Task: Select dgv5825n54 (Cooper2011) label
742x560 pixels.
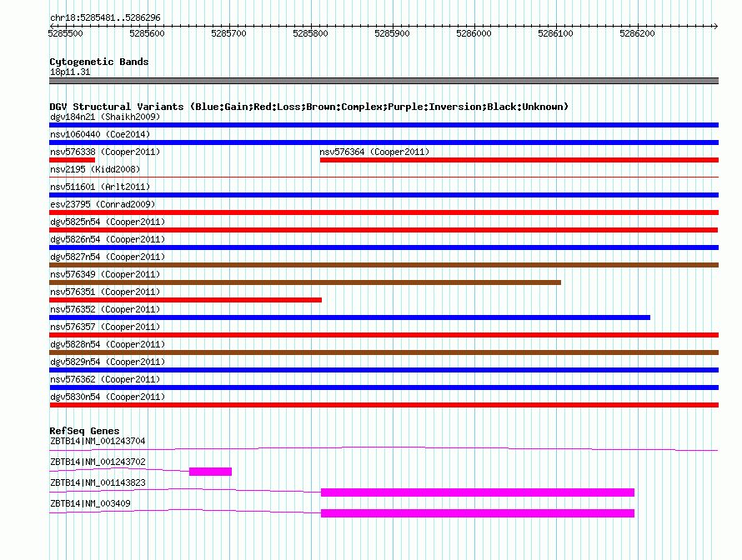Action: click(108, 222)
